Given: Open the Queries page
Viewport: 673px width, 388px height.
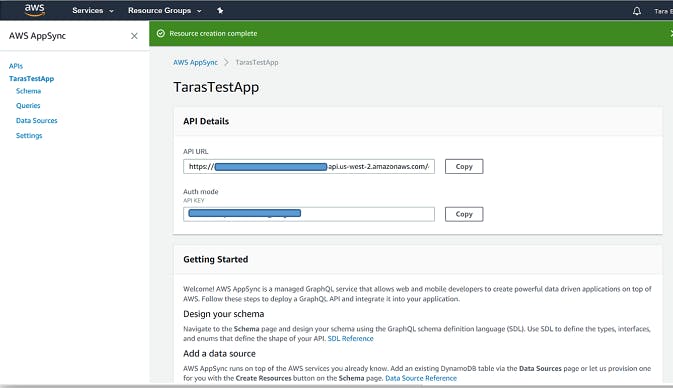Looking at the screenshot, I should (x=28, y=106).
